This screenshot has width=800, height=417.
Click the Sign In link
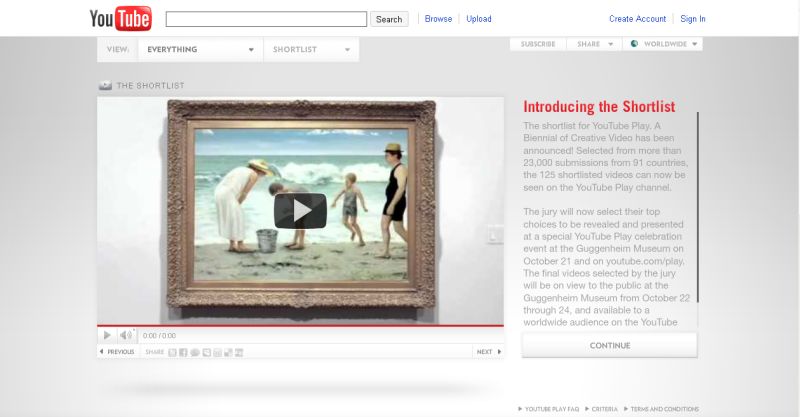(693, 19)
